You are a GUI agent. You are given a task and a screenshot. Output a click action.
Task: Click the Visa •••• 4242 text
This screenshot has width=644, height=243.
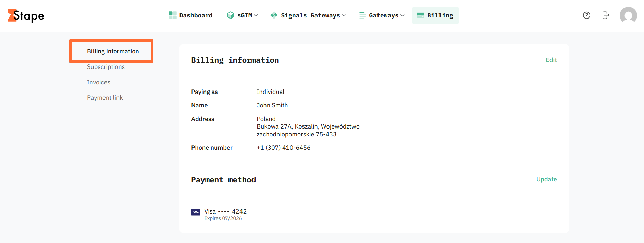tap(225, 211)
